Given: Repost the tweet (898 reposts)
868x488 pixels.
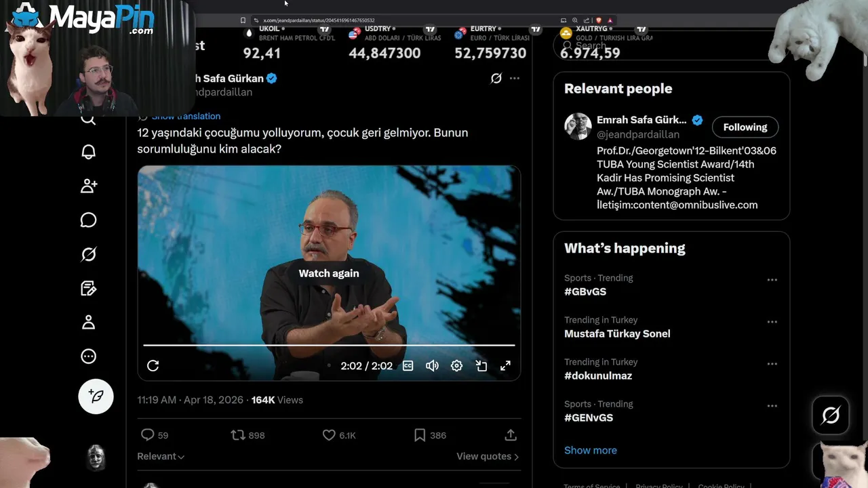Looking at the screenshot, I should tap(248, 435).
